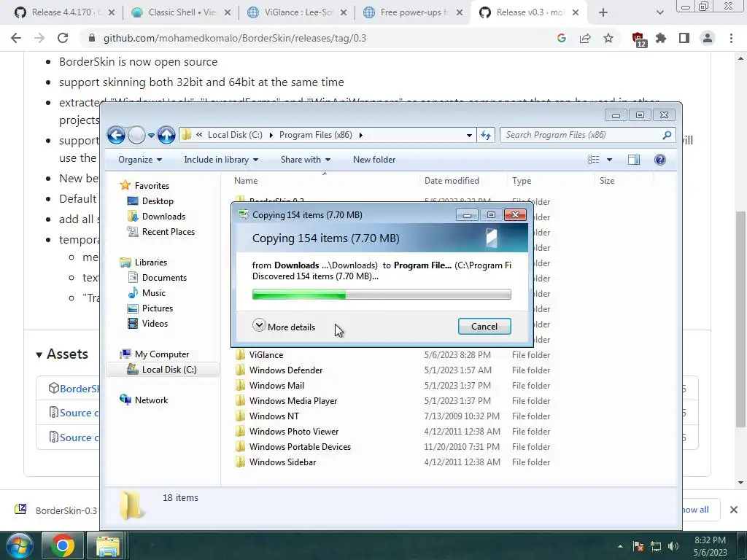Image resolution: width=747 pixels, height=560 pixels.
Task: Click Local Disk (C:) in address breadcrumb
Action: pyautogui.click(x=235, y=135)
